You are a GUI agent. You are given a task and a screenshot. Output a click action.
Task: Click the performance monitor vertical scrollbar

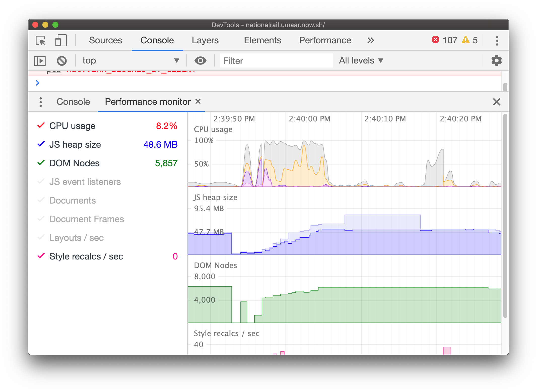coord(505,216)
